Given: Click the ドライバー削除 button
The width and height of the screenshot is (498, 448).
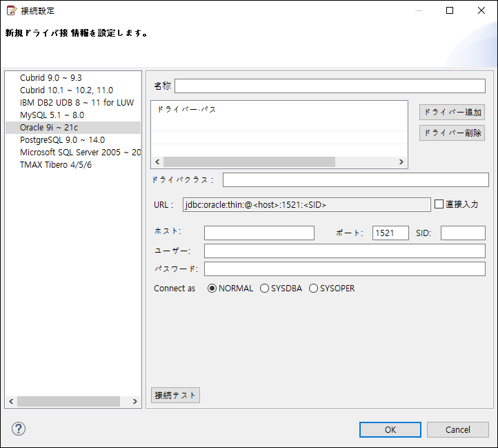Looking at the screenshot, I should 452,133.
